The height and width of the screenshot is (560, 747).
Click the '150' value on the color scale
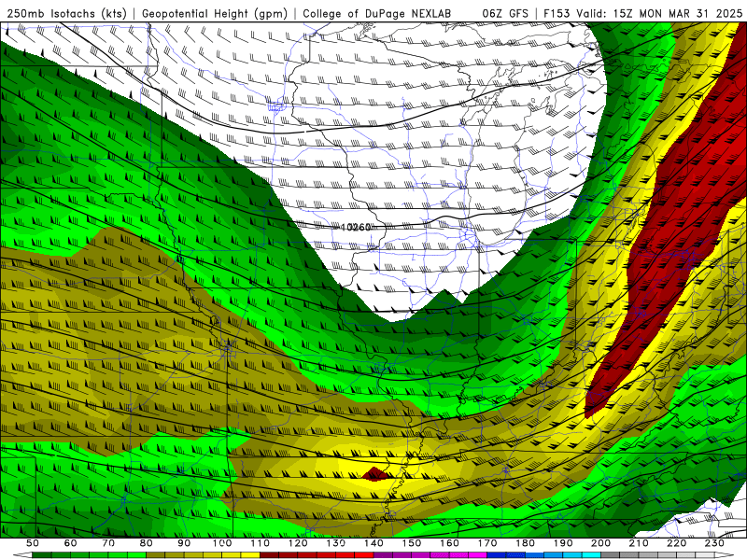click(x=412, y=543)
